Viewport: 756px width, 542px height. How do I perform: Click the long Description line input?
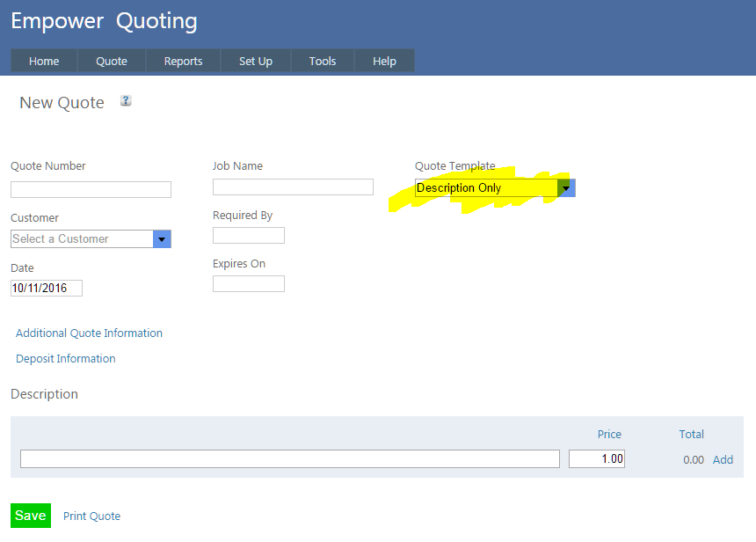click(289, 458)
